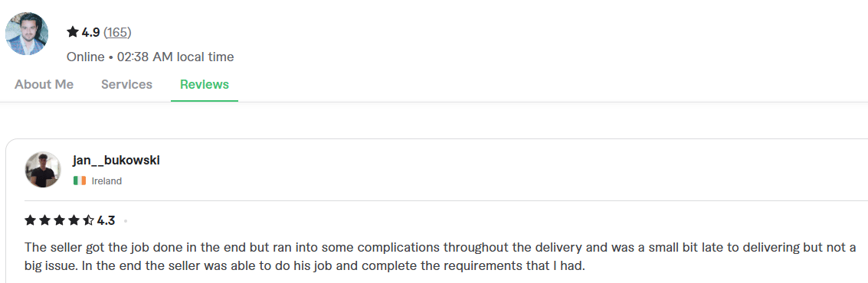Screen dimensions: 868x283
Task: Click the Ireland country label
Action: (106, 181)
